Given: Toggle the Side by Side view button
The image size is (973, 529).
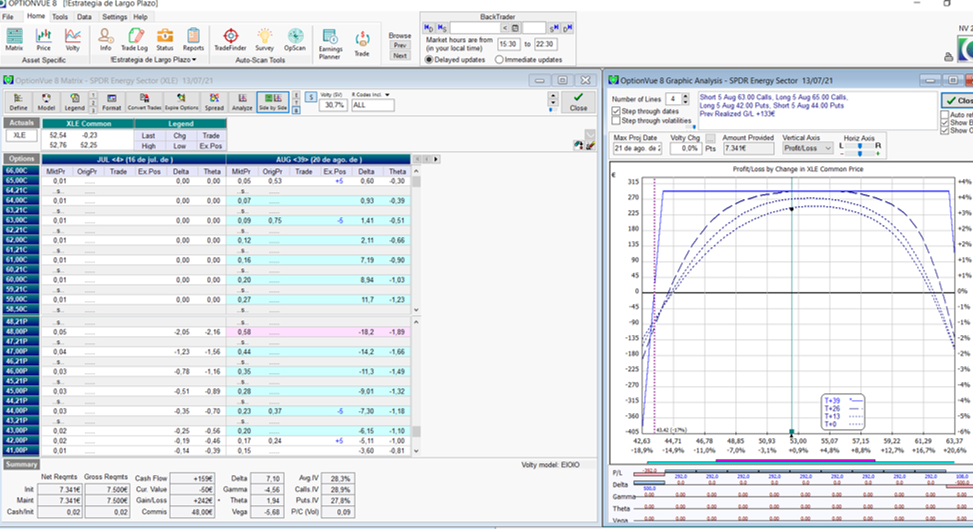Looking at the screenshot, I should coord(272,102).
